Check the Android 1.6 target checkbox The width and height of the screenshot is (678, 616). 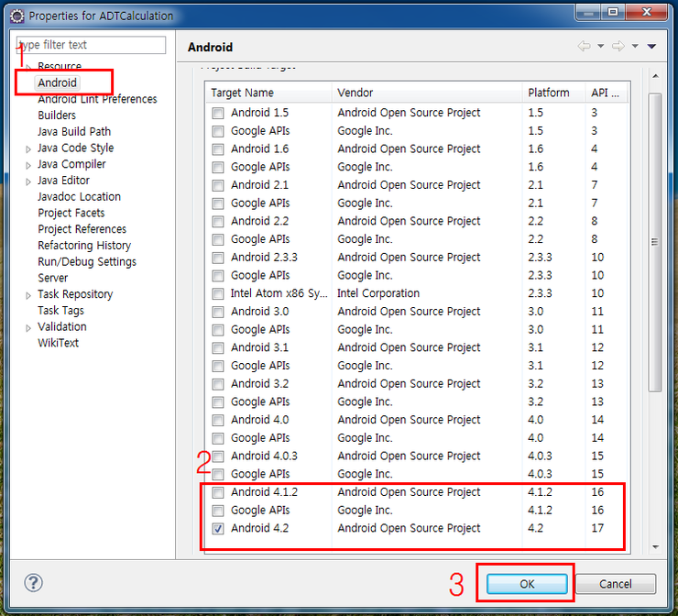(x=218, y=149)
